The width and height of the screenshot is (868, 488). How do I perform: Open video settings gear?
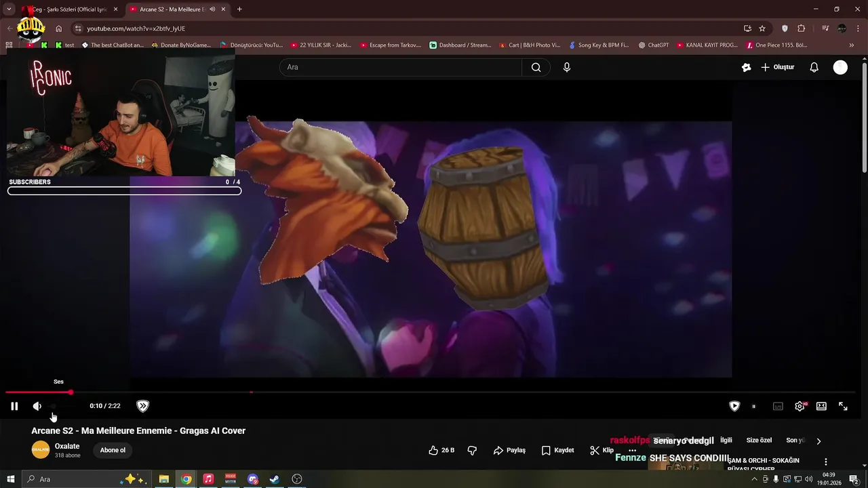[800, 406]
